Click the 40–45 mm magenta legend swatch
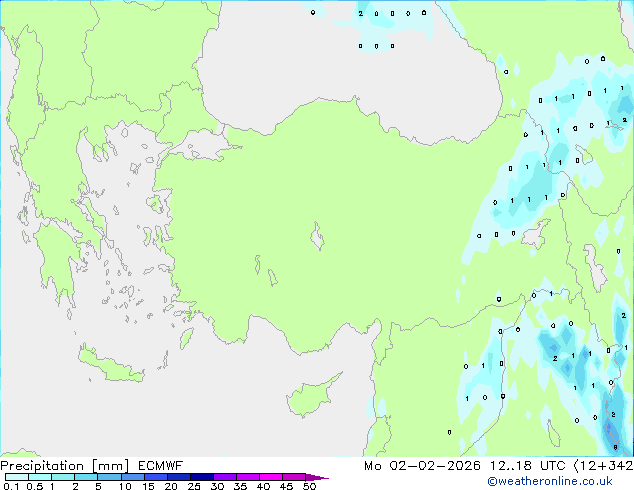This screenshot has height=490, width=634. coord(271,477)
